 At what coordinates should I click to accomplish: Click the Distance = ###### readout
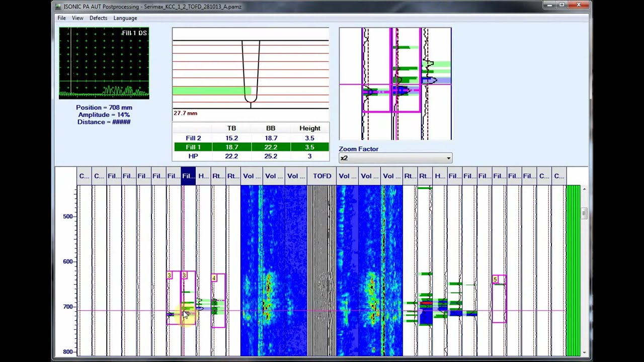pyautogui.click(x=104, y=122)
